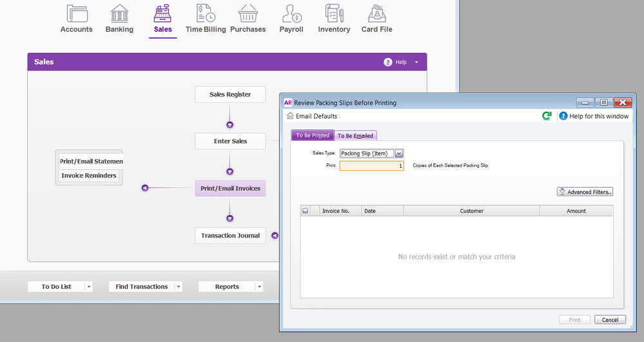The width and height of the screenshot is (644, 342).
Task: Click the green refresh icon
Action: [547, 116]
